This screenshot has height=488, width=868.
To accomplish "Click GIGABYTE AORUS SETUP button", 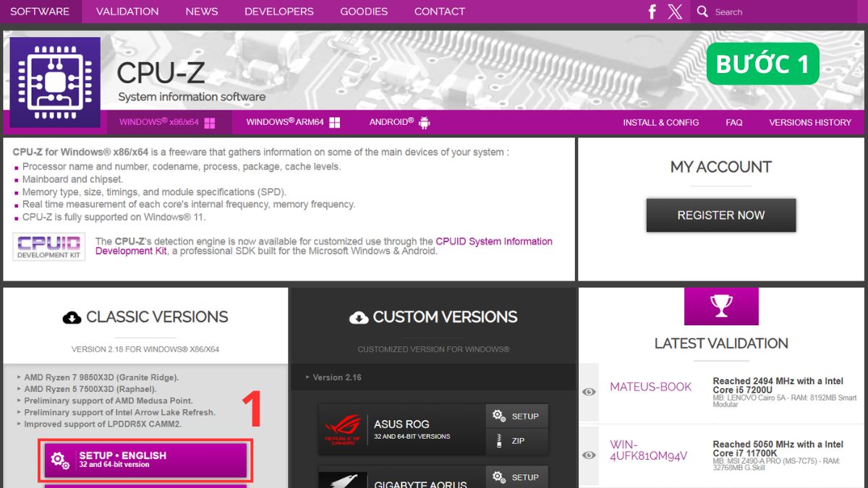I will pos(517,477).
